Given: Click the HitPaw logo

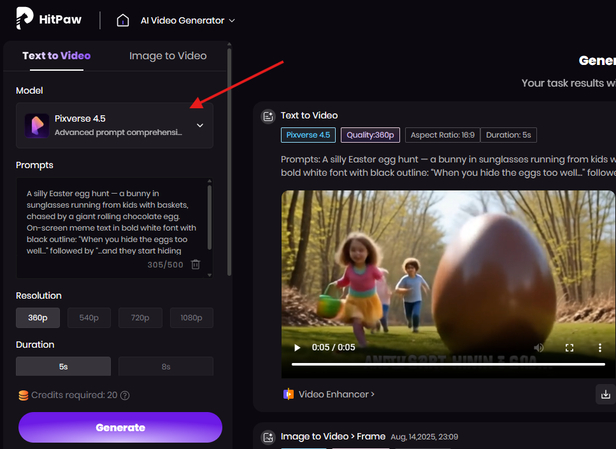Looking at the screenshot, I should coord(48,19).
